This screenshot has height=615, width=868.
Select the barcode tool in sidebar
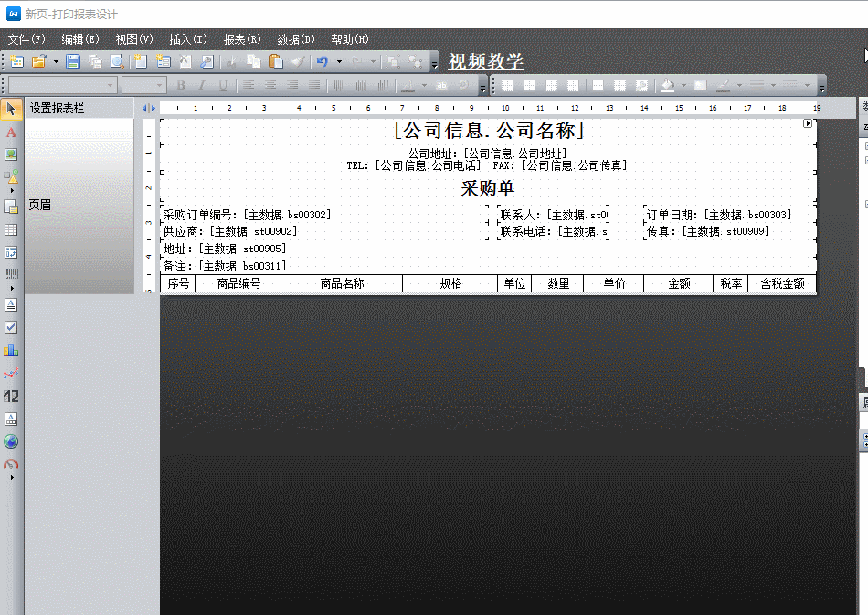(11, 274)
